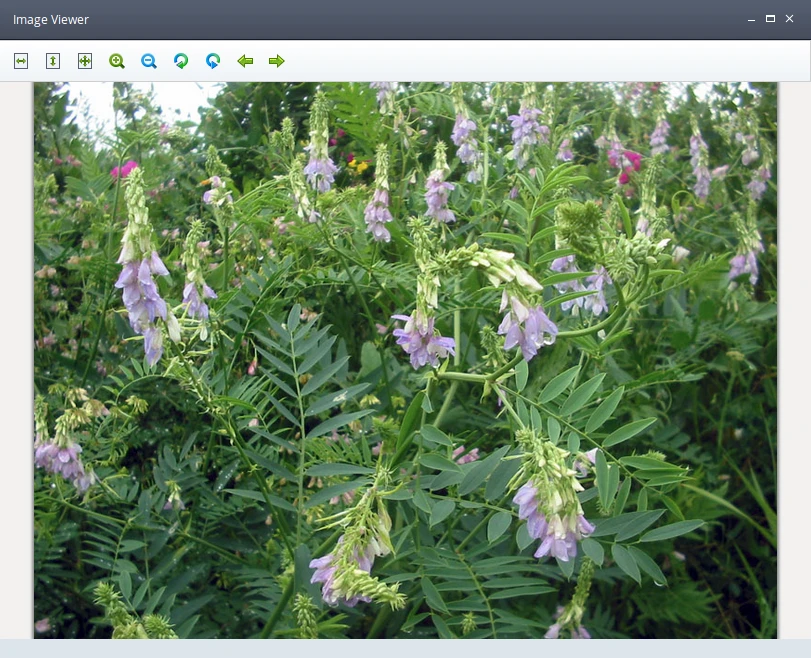Click the white margin beside the photo
The image size is (811, 658).
coord(15,350)
